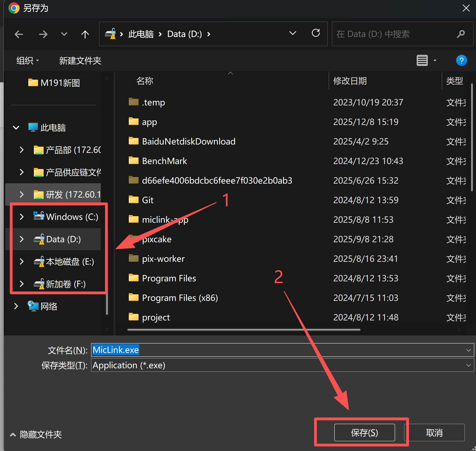Open the file type combo box
The height and width of the screenshot is (451, 476).
(x=282, y=365)
